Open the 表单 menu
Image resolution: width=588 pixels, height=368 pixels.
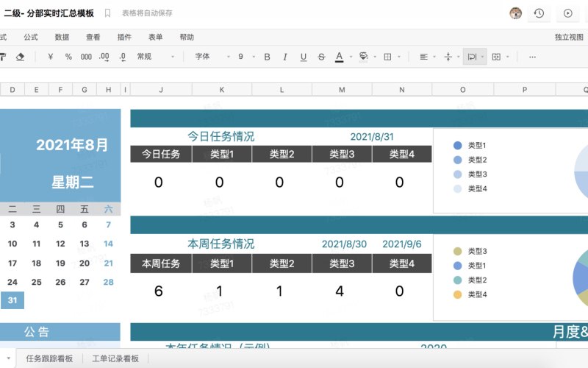pos(155,37)
